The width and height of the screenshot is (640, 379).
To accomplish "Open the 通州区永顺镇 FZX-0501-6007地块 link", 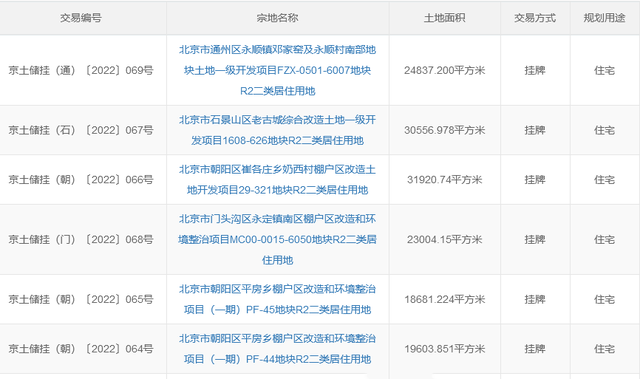I will (278, 70).
